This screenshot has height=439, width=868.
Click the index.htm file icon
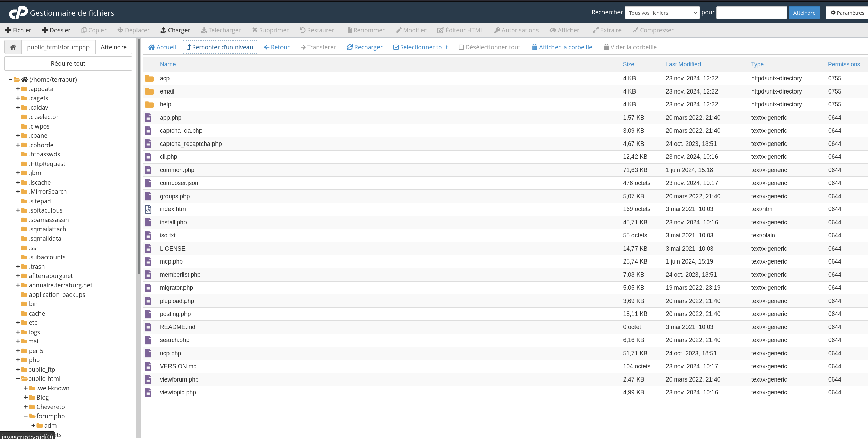pos(148,209)
